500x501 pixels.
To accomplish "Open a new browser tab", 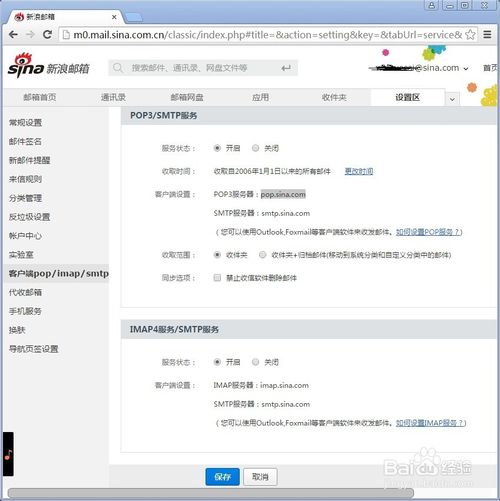I will tap(134, 17).
